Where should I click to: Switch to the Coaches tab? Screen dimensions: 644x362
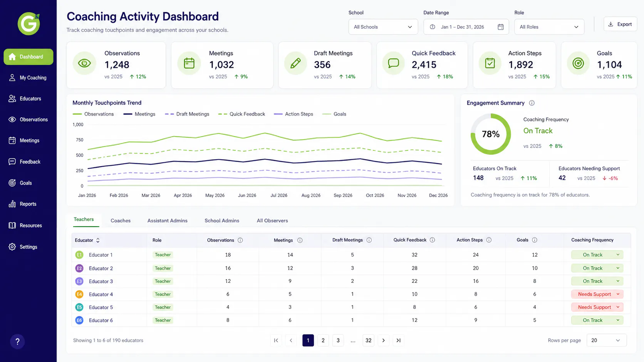pyautogui.click(x=121, y=221)
